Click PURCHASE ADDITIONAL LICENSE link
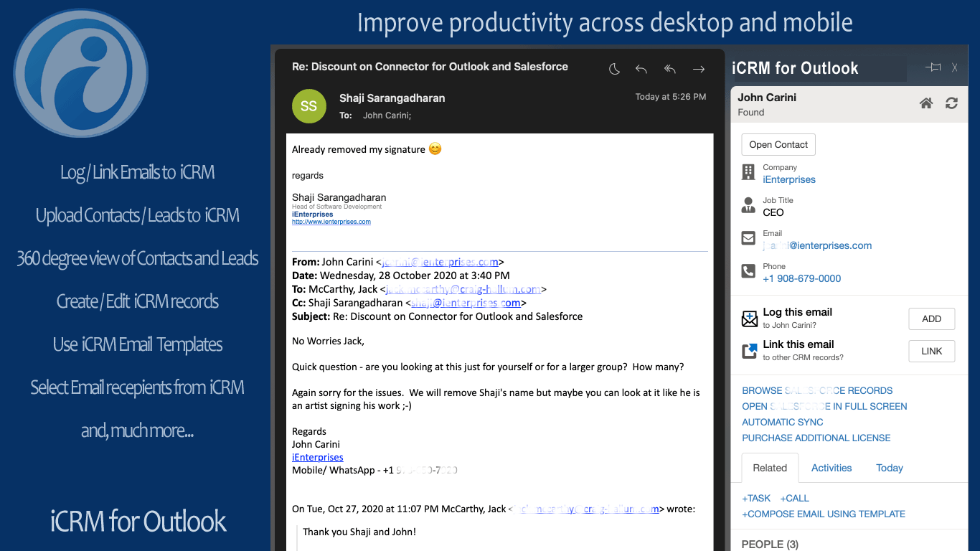This screenshot has width=980, height=551. tap(816, 438)
